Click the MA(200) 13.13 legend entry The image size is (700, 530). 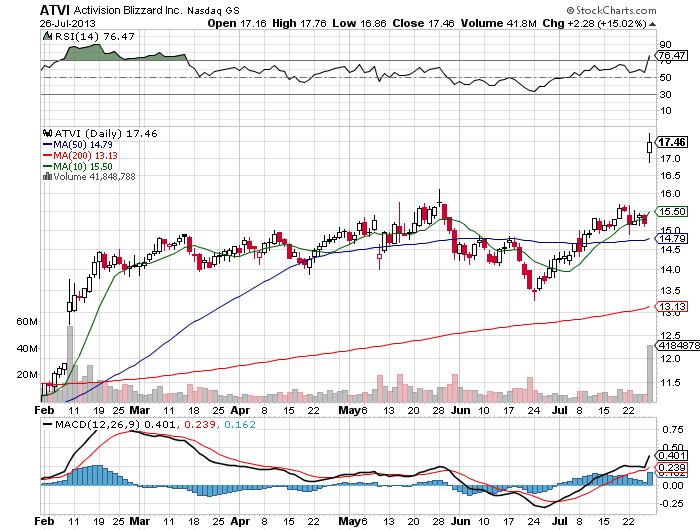pos(80,155)
